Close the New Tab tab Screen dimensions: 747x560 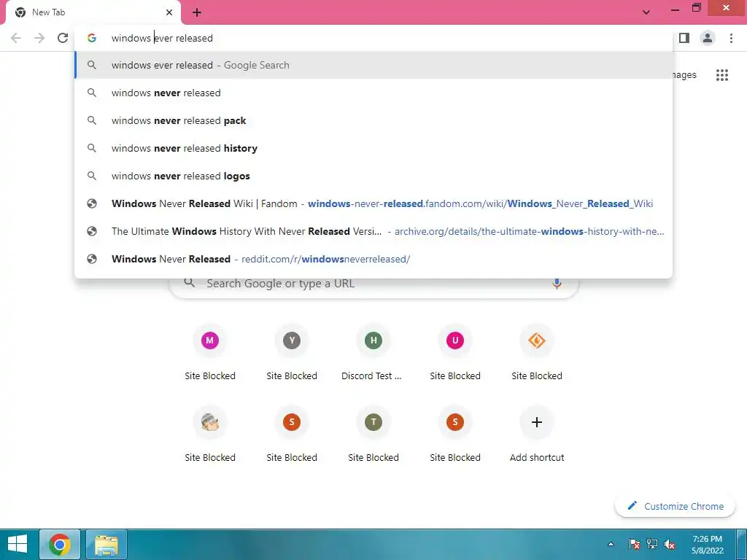tap(169, 12)
